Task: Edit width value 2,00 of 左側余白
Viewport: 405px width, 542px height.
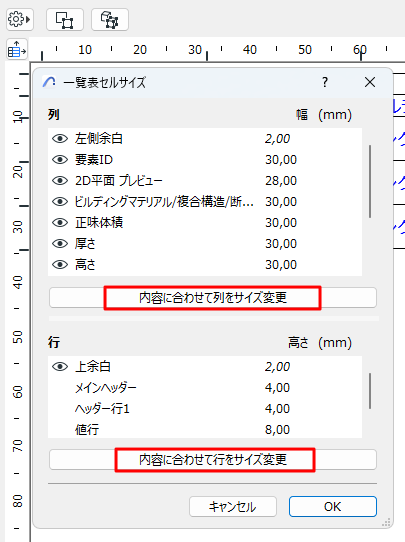Action: 277,139
